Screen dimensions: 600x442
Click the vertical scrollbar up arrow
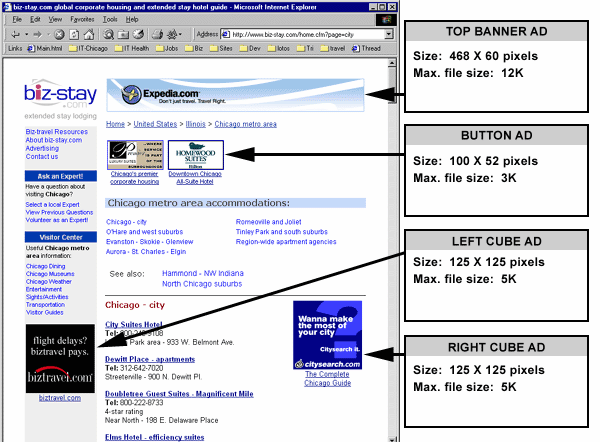click(x=392, y=63)
